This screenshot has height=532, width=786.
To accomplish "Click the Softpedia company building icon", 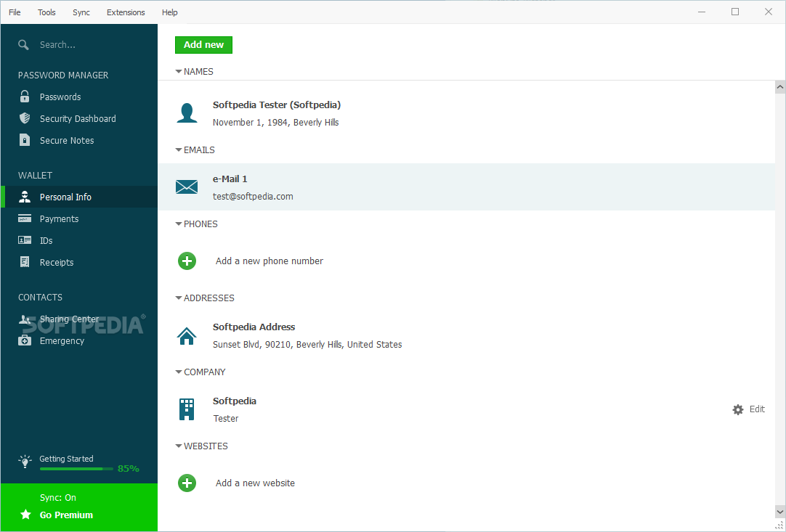I will [187, 409].
